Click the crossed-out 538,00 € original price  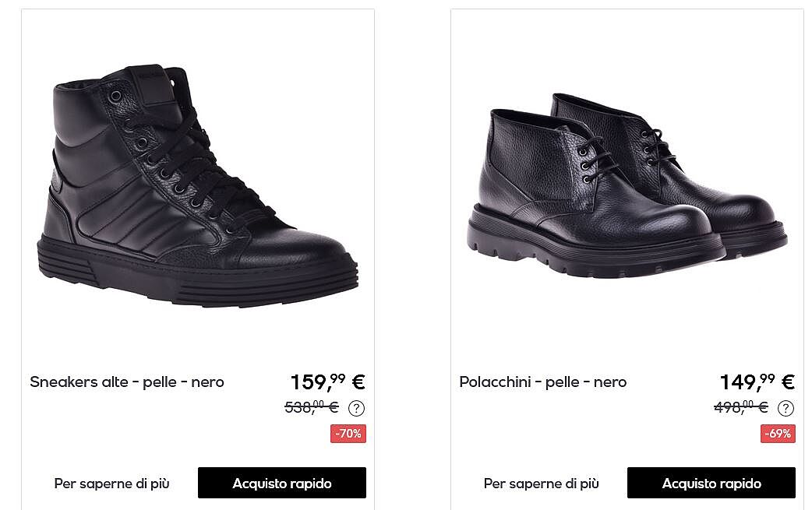(x=312, y=407)
